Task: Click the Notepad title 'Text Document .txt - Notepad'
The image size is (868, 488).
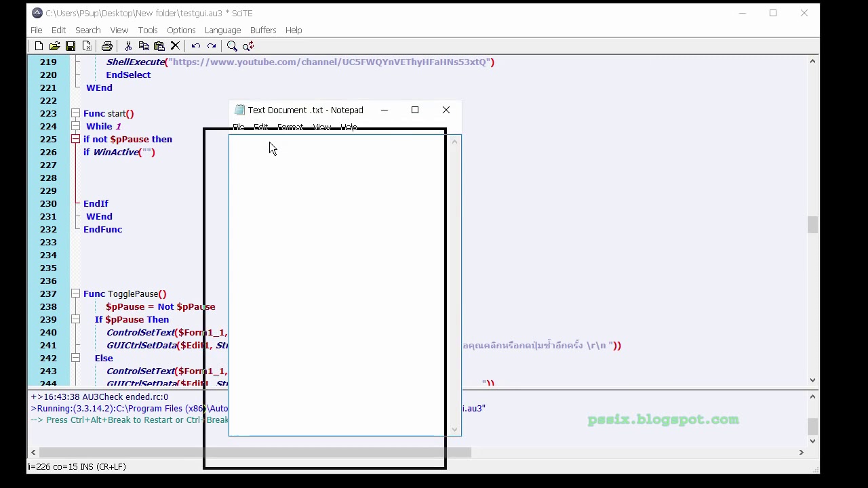Action: 305,110
